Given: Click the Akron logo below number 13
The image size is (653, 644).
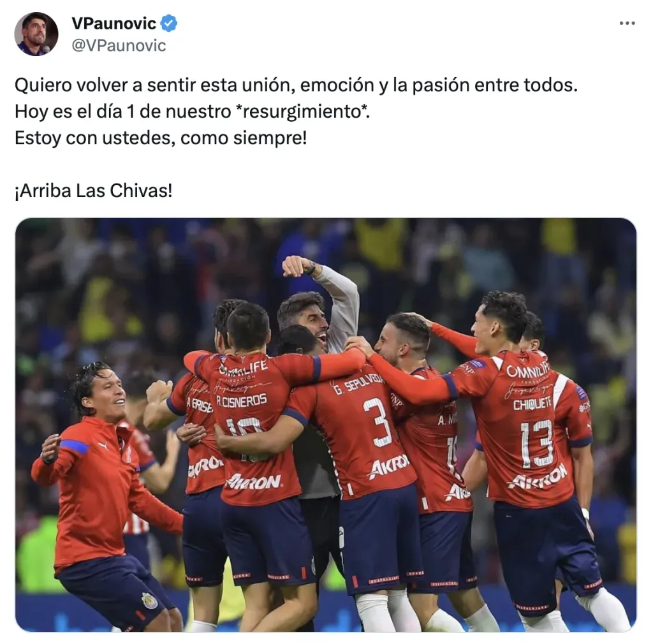Looking at the screenshot, I should [537, 477].
